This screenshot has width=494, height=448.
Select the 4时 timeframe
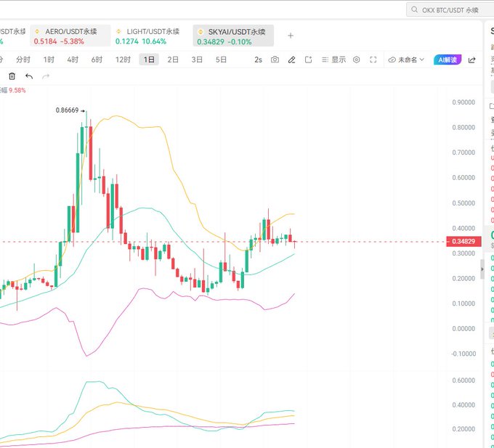[x=73, y=60]
